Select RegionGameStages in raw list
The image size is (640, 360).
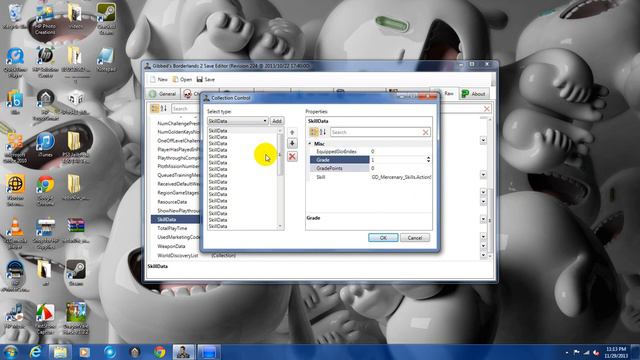(x=178, y=193)
